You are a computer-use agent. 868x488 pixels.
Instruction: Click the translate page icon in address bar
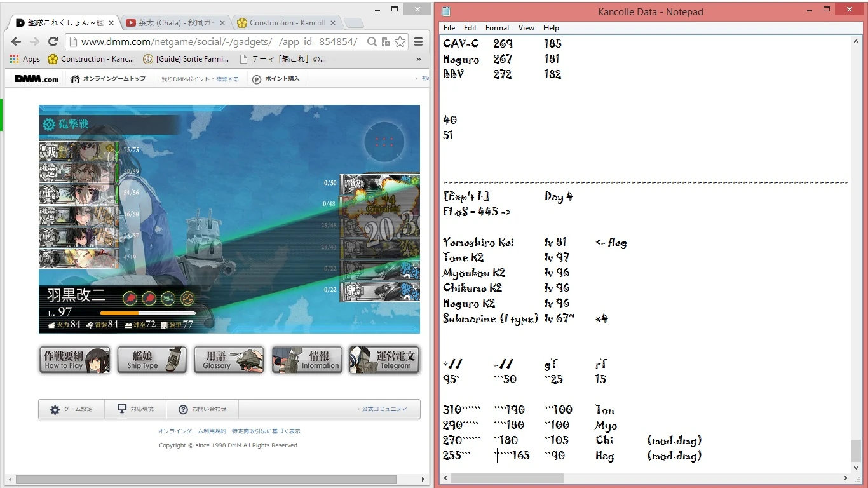point(386,42)
